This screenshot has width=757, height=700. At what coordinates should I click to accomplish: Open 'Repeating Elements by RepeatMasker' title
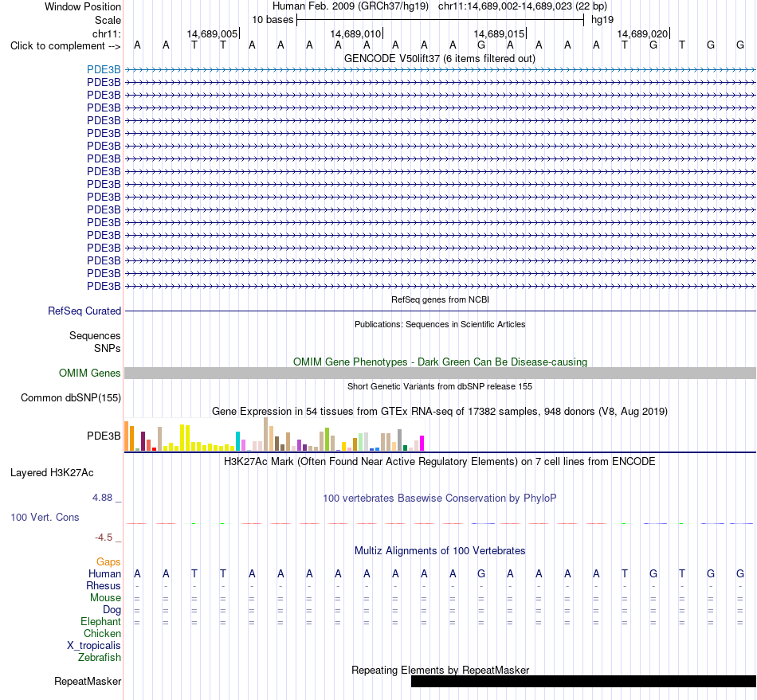pyautogui.click(x=440, y=671)
